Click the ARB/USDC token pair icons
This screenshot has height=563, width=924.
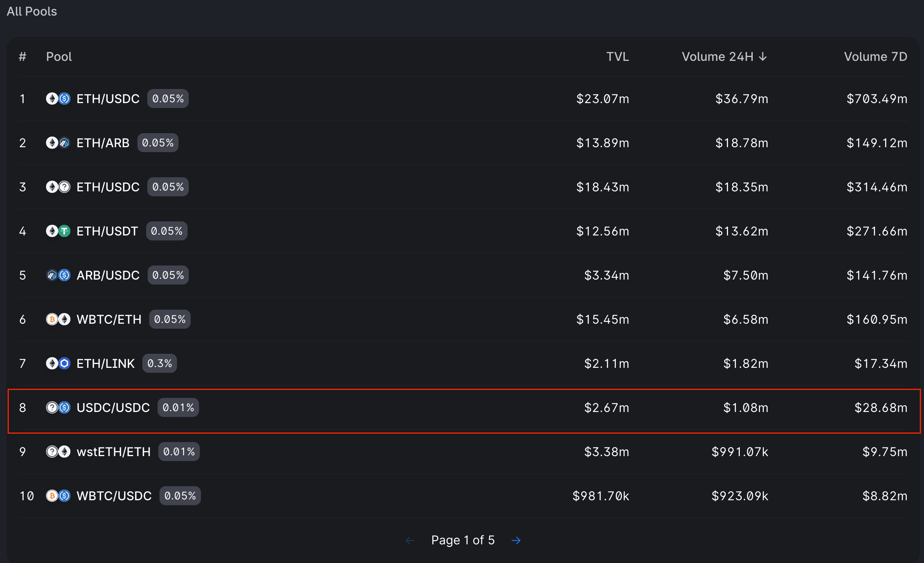58,275
